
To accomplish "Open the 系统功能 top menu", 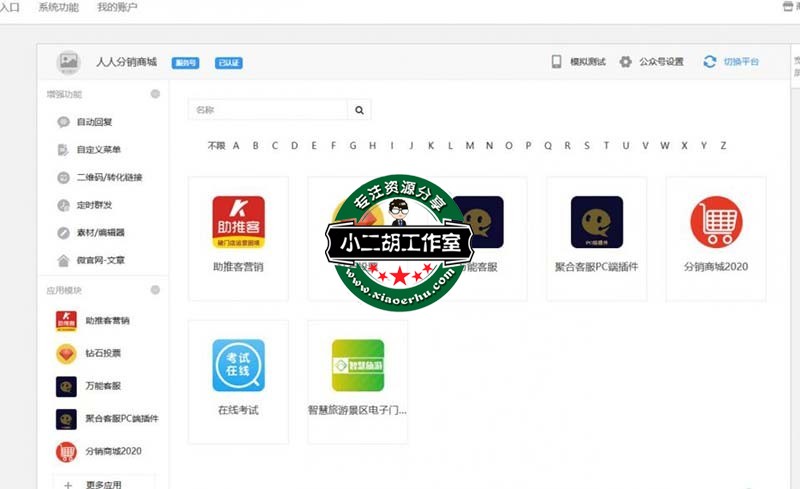I will 59,8.
